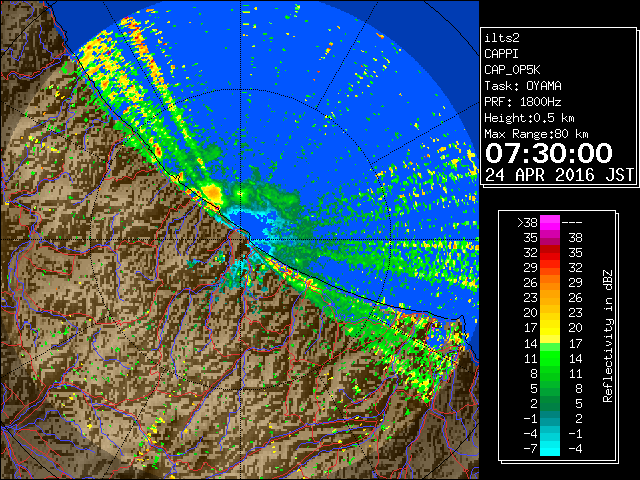
Task: Select the '-7' legend value
Action: pyautogui.click(x=531, y=449)
